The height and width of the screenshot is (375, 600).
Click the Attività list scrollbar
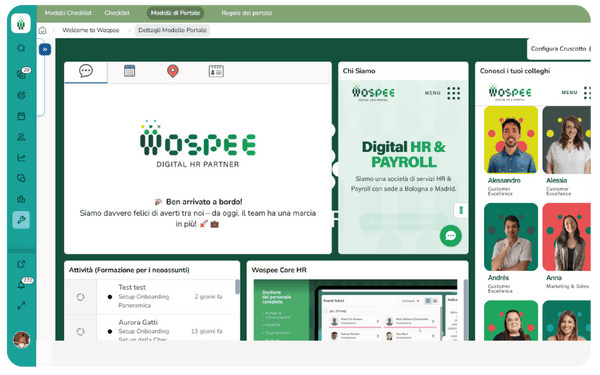point(237,287)
